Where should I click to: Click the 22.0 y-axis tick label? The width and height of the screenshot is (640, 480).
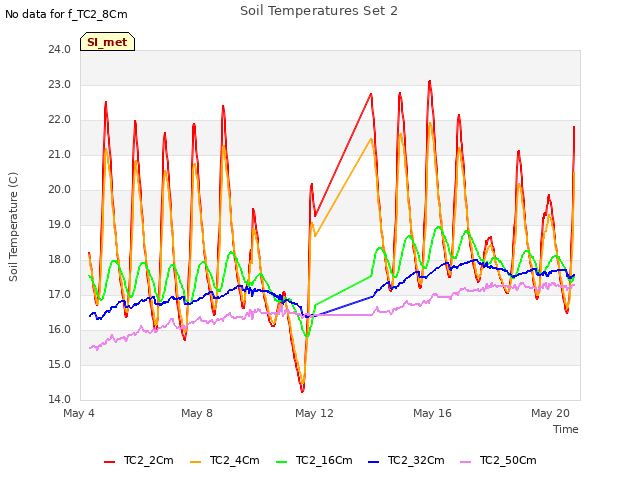[x=60, y=120]
